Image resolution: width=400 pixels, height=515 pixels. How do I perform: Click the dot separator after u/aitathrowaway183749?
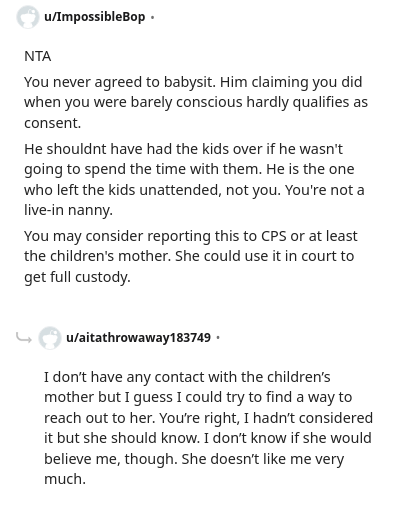tap(218, 338)
